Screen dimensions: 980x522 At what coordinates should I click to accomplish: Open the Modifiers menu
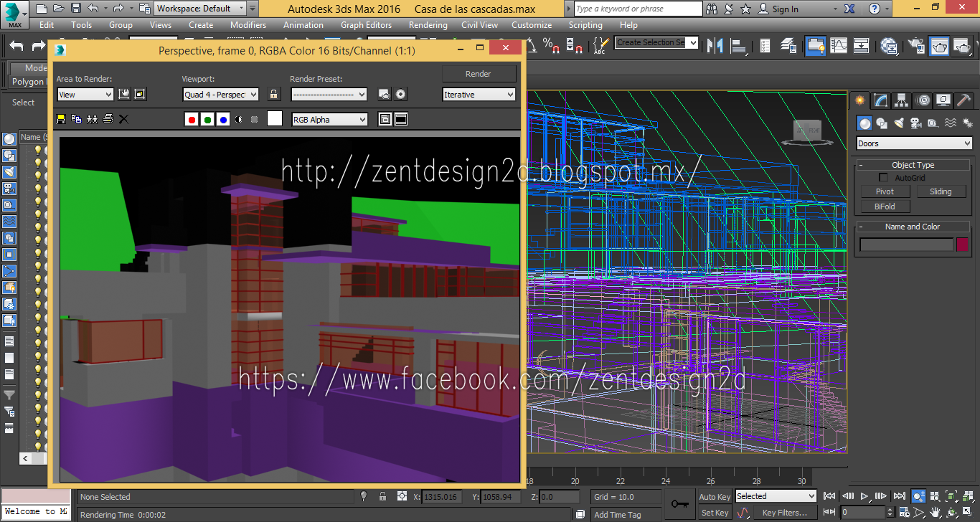click(x=248, y=24)
